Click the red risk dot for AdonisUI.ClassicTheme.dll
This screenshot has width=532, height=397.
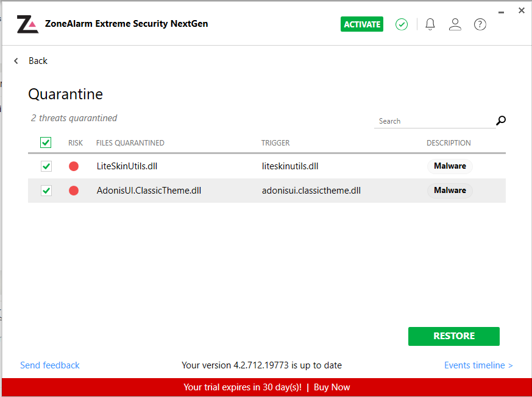(x=74, y=191)
